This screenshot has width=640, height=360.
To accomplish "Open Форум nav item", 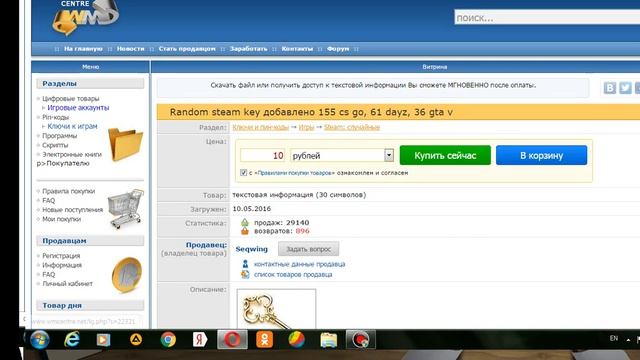I will [x=338, y=49].
